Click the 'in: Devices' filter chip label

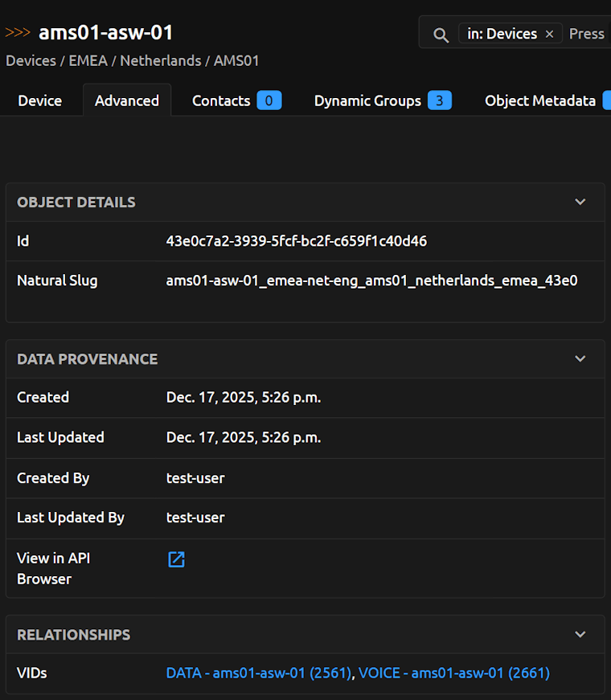[502, 34]
